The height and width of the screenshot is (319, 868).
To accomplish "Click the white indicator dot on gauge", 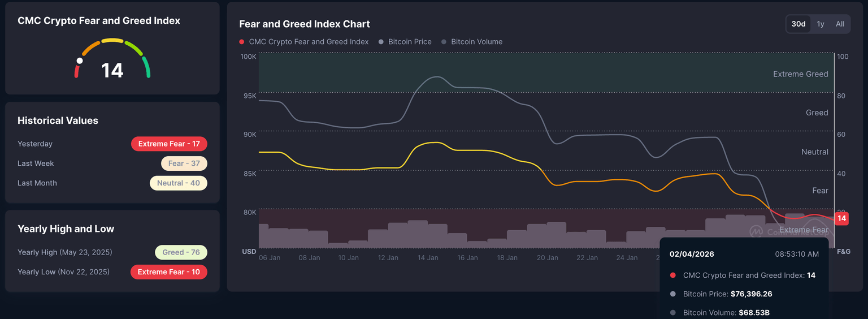I will pyautogui.click(x=80, y=61).
